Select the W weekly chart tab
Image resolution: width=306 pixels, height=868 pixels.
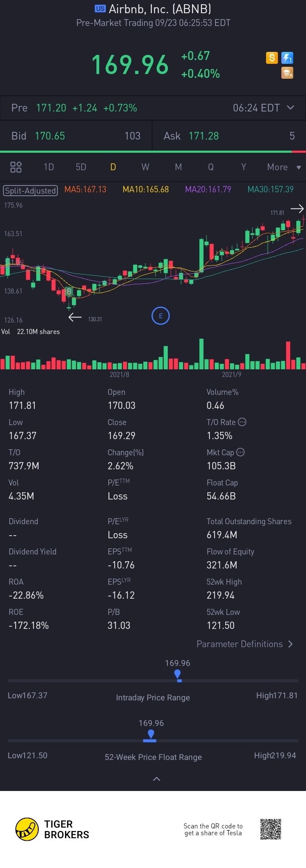(x=145, y=167)
